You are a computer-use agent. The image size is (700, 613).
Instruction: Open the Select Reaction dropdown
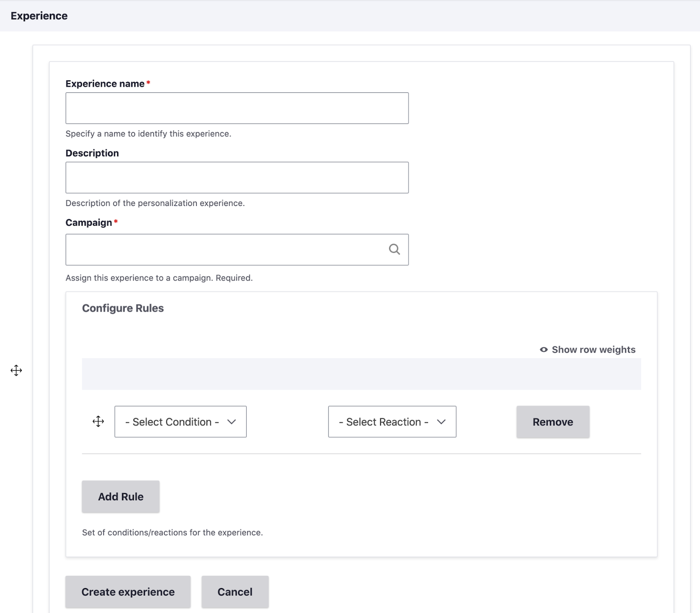click(392, 422)
